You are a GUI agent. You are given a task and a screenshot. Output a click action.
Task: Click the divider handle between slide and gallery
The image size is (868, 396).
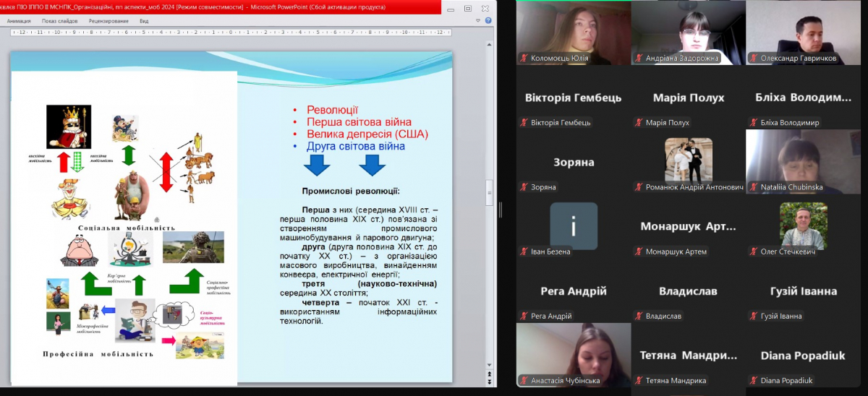(x=500, y=210)
